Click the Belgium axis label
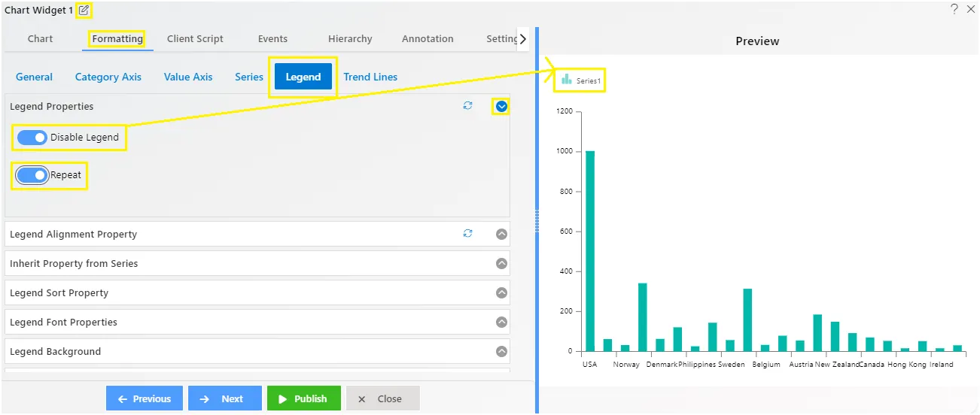This screenshot has height=415, width=980. (x=766, y=365)
